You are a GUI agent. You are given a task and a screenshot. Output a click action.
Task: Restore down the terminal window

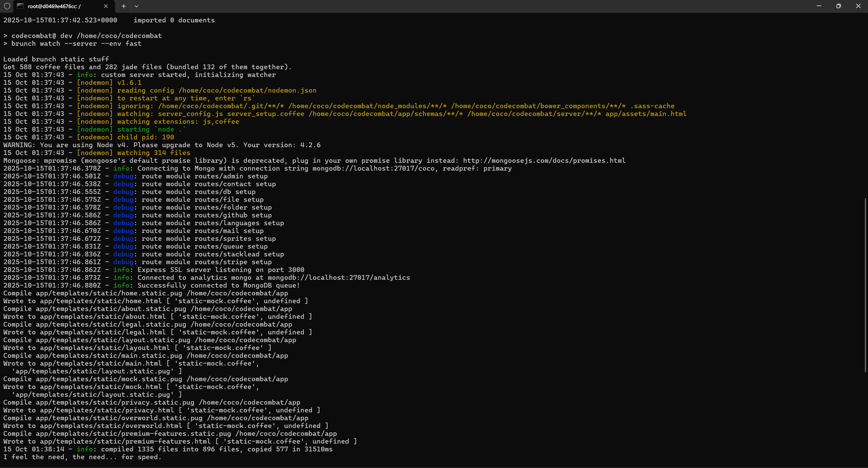point(839,6)
